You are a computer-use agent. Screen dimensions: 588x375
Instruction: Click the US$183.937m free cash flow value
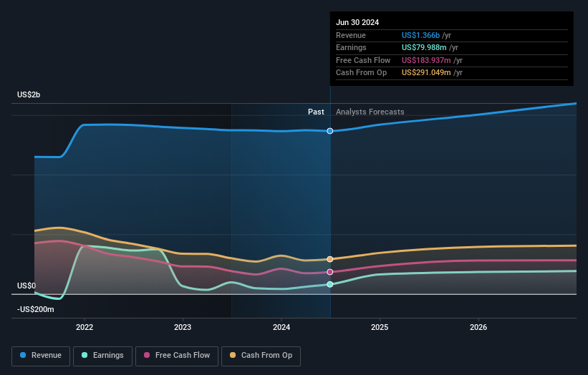(426, 60)
